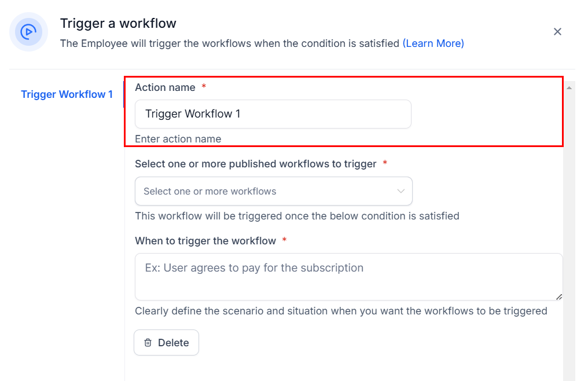
Task: Click the condition helper text below the dropdown
Action: [x=297, y=215]
